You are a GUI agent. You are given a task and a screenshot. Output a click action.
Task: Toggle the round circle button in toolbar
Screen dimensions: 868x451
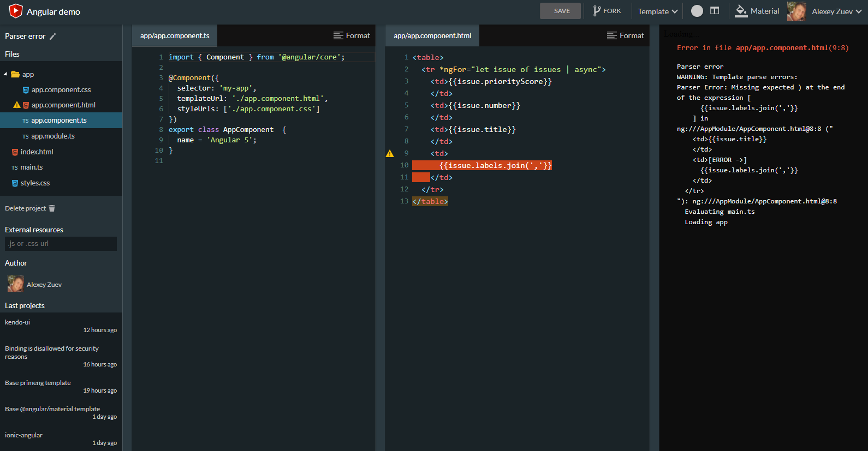[697, 11]
